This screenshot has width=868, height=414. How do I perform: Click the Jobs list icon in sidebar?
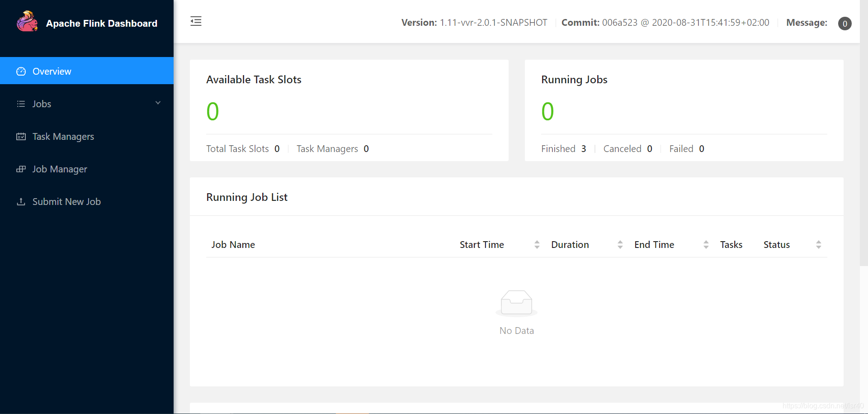(x=21, y=104)
